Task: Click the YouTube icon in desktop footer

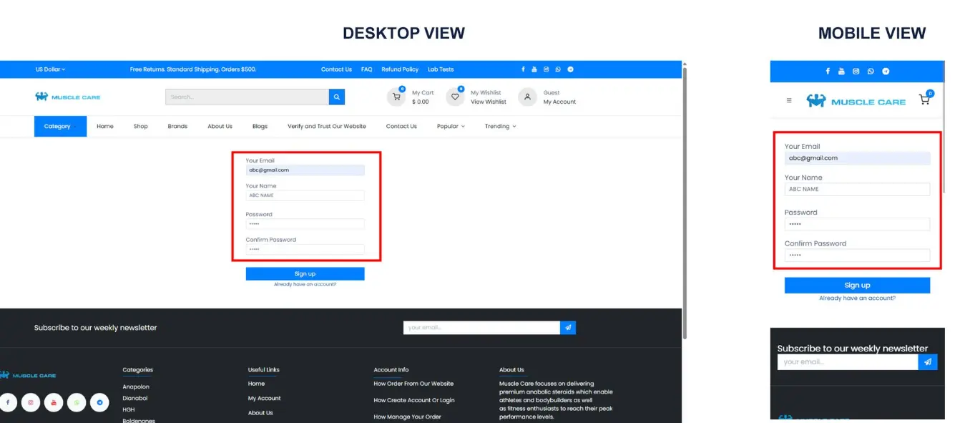Action: (54, 403)
